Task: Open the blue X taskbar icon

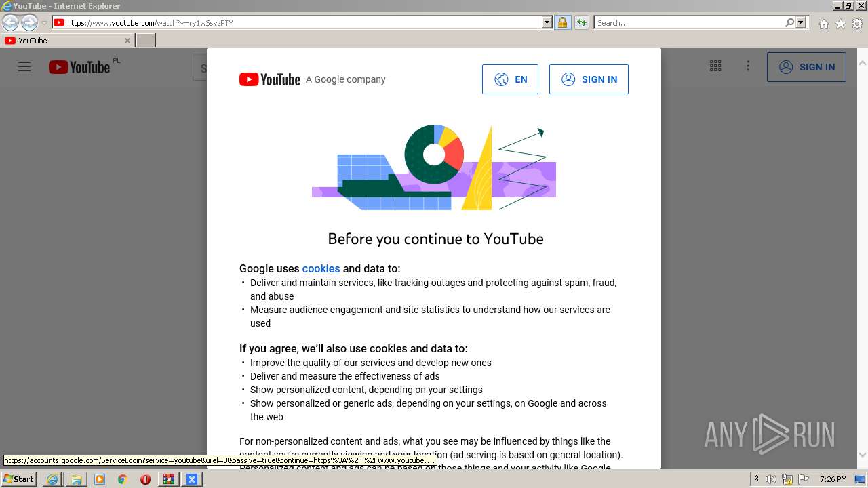Action: (192, 479)
